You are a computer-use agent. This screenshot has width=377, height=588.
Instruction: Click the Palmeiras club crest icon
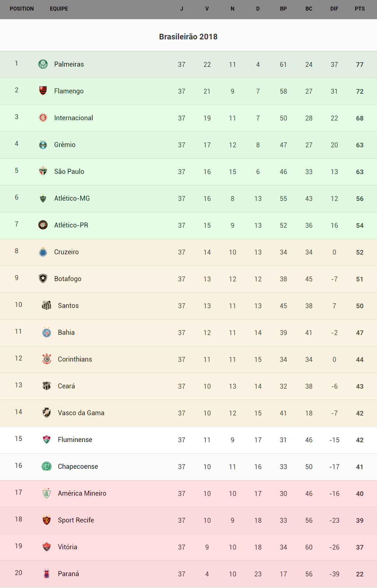pyautogui.click(x=43, y=64)
